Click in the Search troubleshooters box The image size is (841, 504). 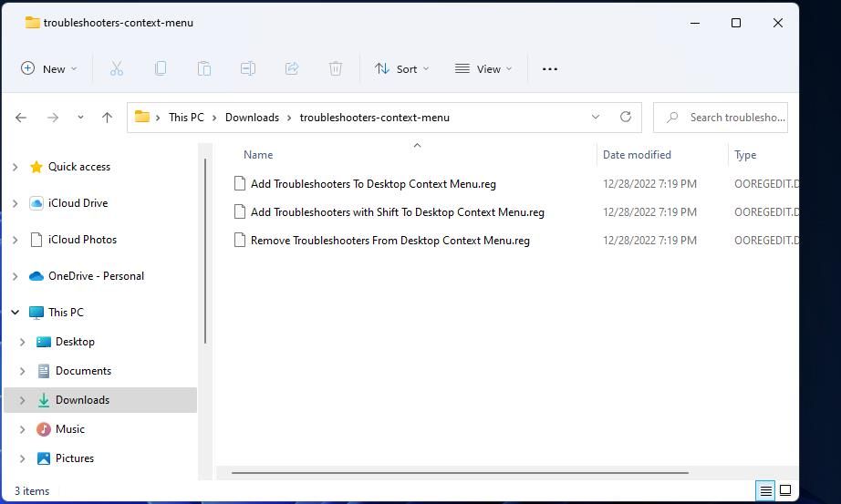point(721,118)
